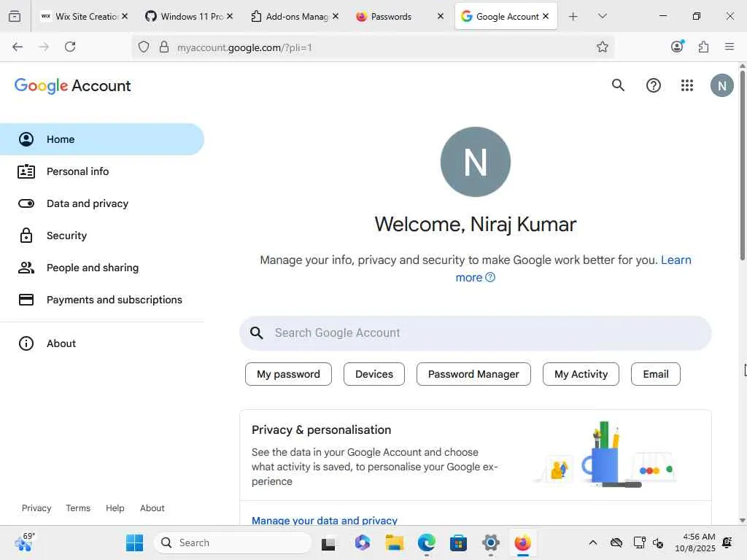The image size is (747, 560).
Task: Click the small N account avatar in header
Action: pyautogui.click(x=721, y=85)
